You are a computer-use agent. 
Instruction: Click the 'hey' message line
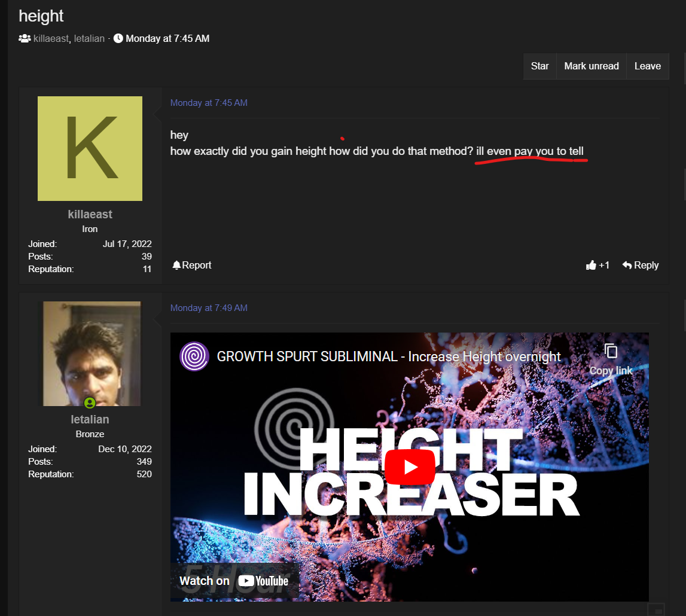[x=179, y=135]
